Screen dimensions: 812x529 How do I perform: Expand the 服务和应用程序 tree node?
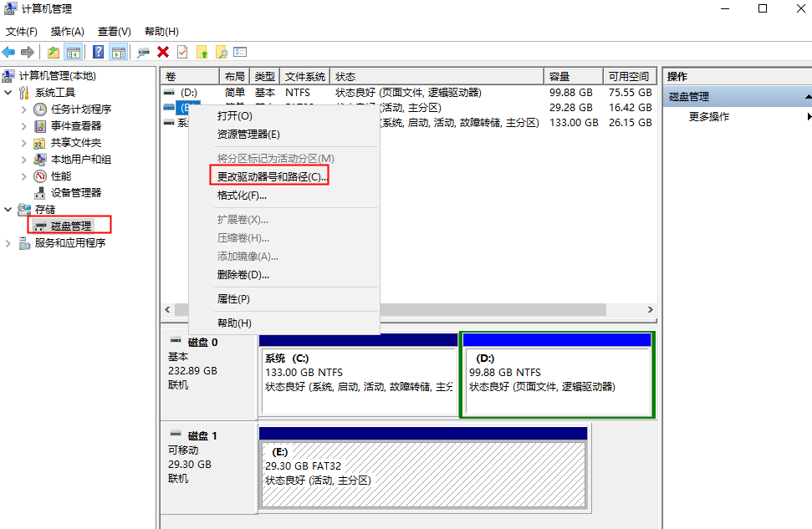7,244
